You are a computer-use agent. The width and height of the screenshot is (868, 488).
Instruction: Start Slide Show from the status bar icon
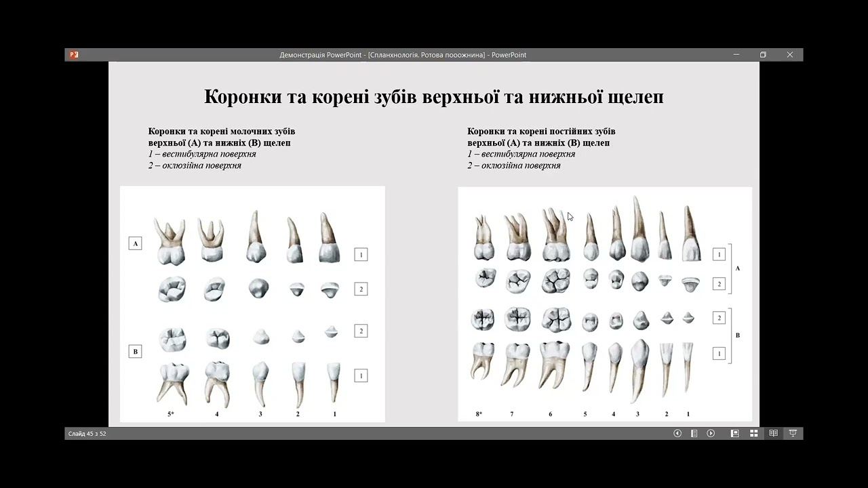[x=792, y=433]
